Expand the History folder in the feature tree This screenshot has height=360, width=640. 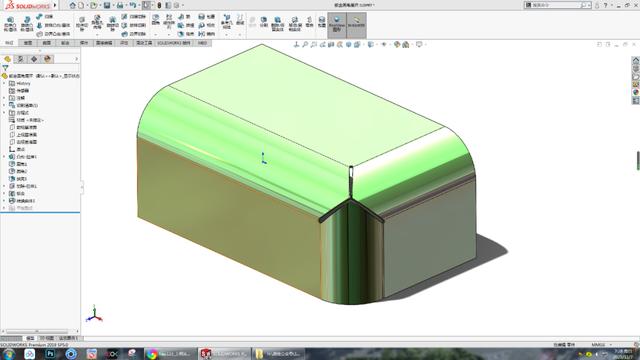pos(4,83)
